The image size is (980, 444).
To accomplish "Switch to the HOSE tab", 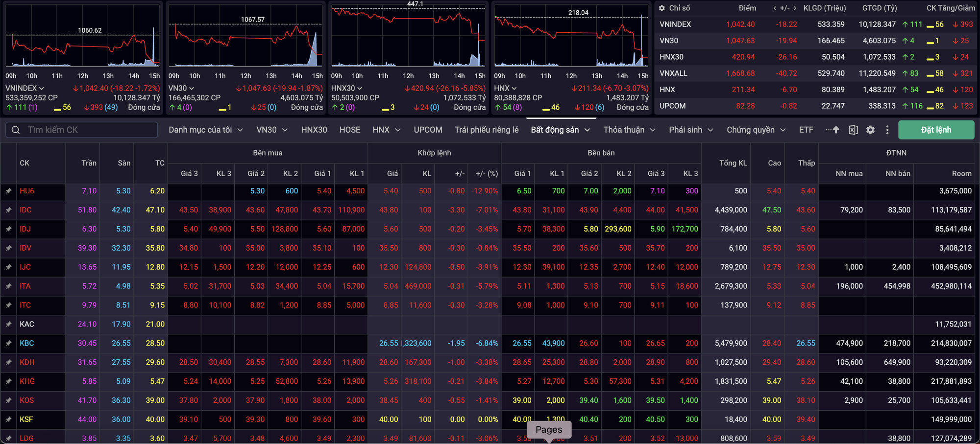I will coord(349,130).
